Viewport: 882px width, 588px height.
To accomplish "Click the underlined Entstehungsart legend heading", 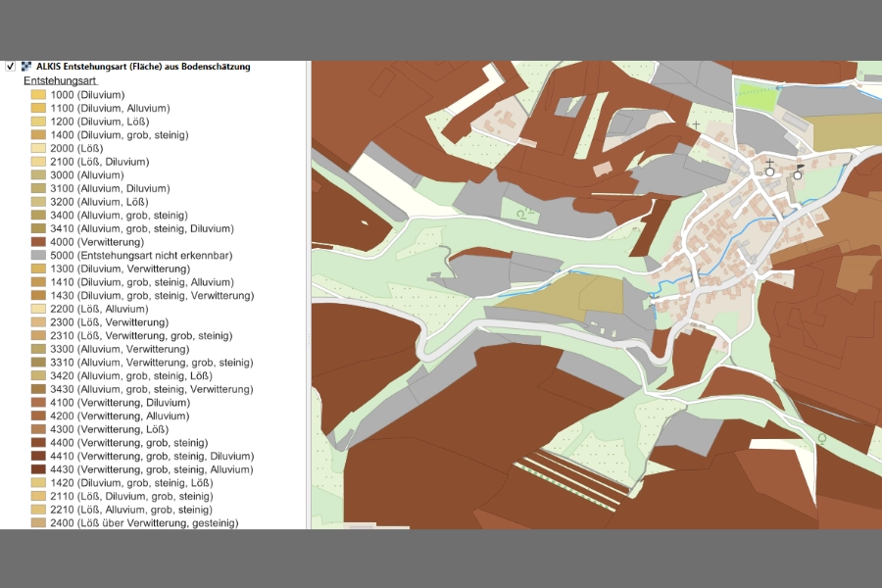I will click(x=60, y=80).
